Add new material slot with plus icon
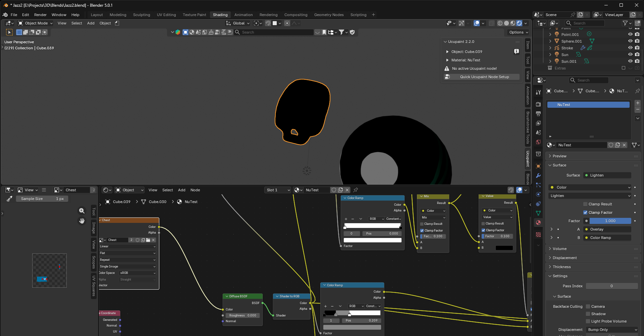Image resolution: width=644 pixels, height=336 pixels. tap(638, 103)
